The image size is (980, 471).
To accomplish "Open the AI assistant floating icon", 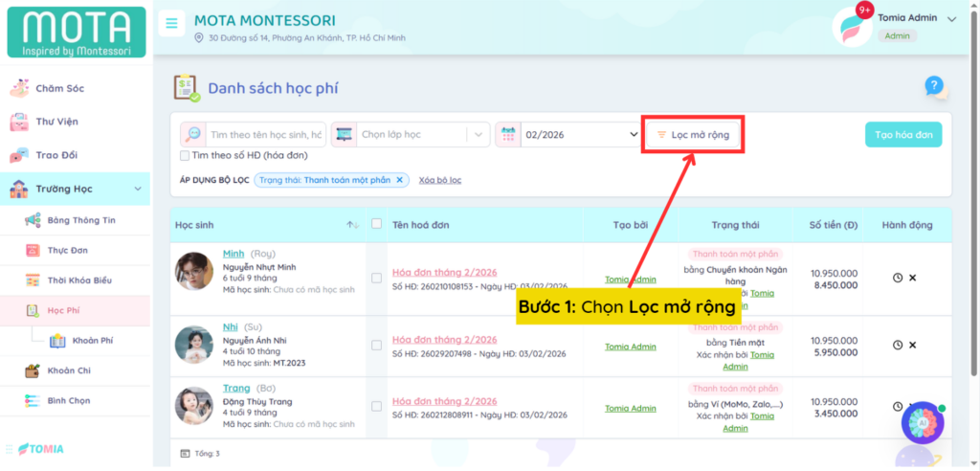I will (x=923, y=422).
